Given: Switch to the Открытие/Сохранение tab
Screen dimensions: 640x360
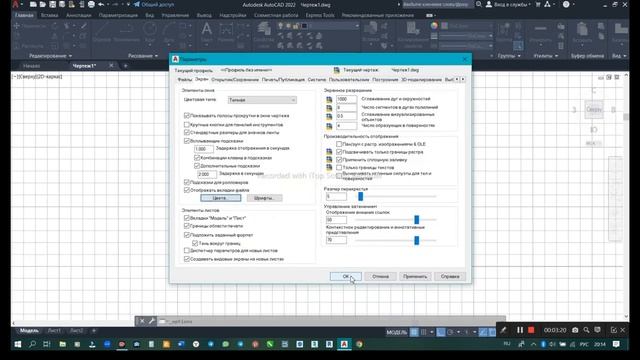Looking at the screenshot, I should pos(235,80).
